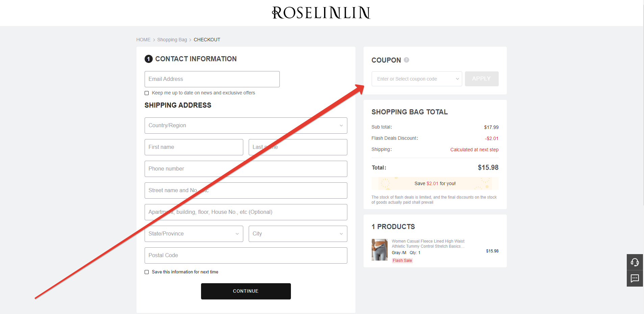Focus the Email Address field
Viewport: 644px width, 314px height.
tap(212, 79)
